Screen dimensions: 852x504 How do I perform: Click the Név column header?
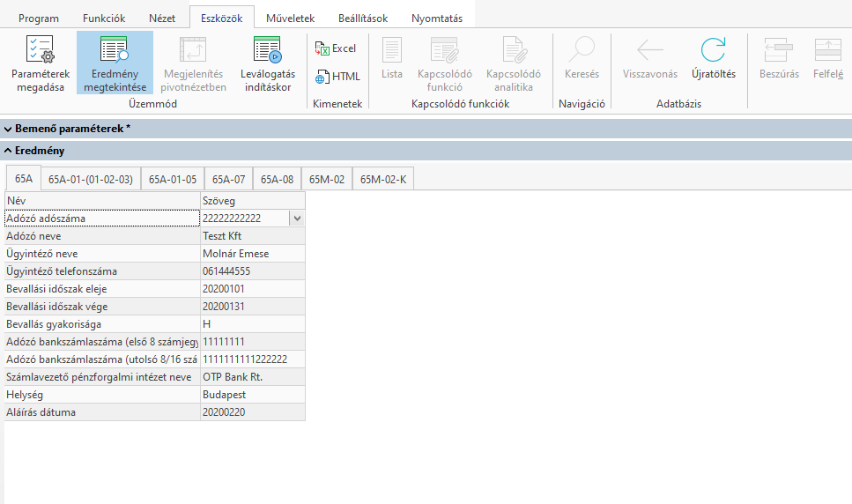coord(102,201)
